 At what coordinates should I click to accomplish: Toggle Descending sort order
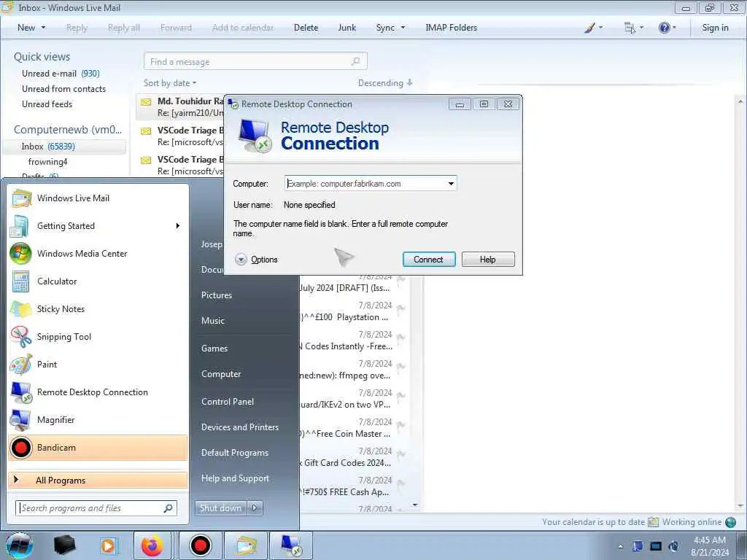[x=385, y=83]
